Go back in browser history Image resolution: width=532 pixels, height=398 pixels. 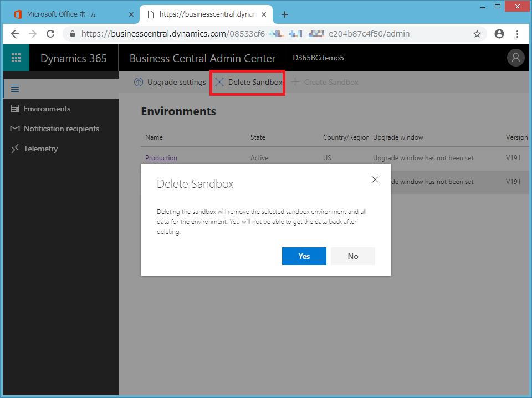[15, 34]
